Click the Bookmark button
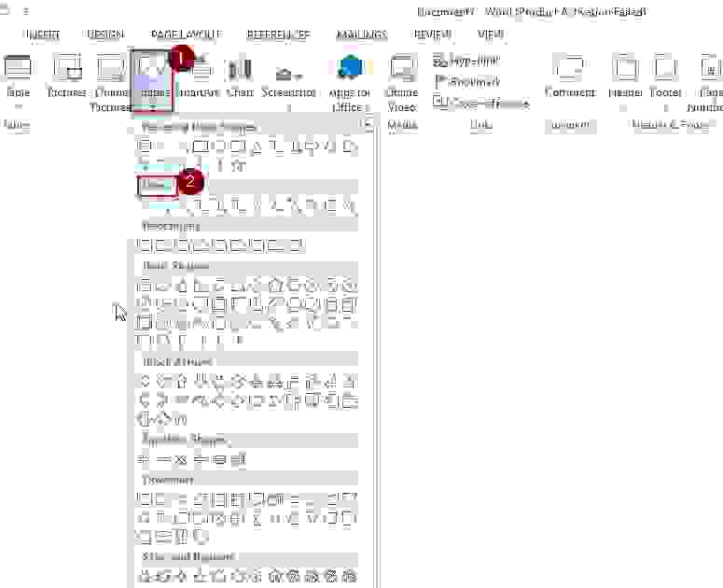This screenshot has width=723, height=588. coord(467,82)
